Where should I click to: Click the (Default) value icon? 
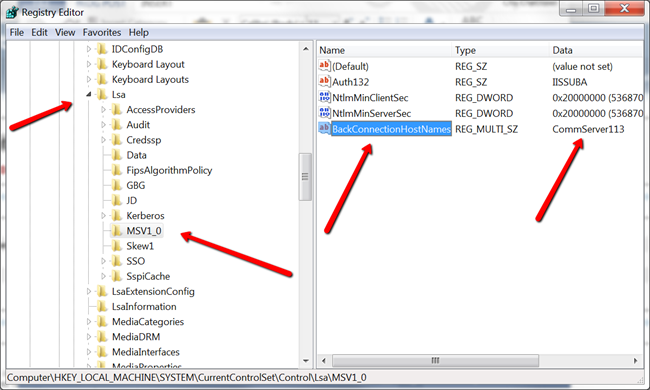(325, 66)
